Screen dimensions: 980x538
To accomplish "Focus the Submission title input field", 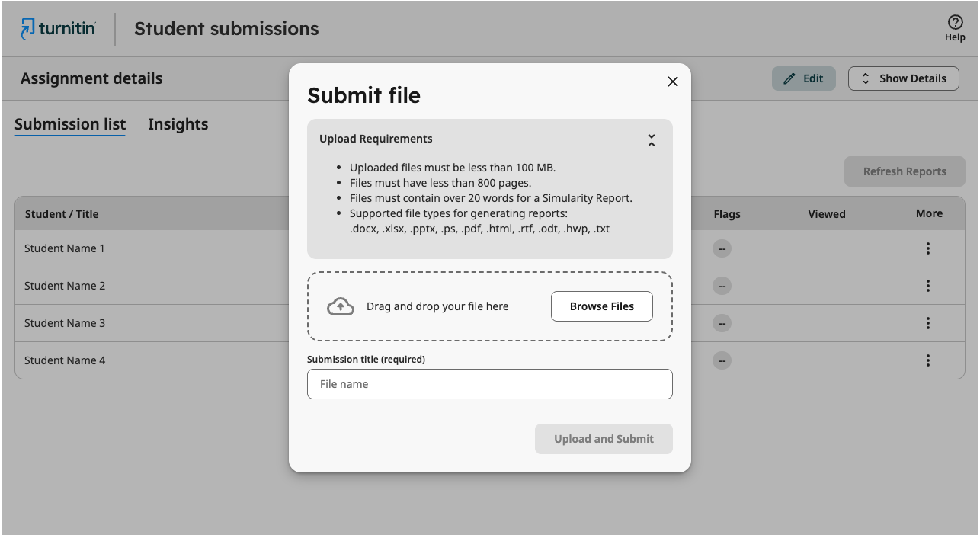I will tap(490, 384).
